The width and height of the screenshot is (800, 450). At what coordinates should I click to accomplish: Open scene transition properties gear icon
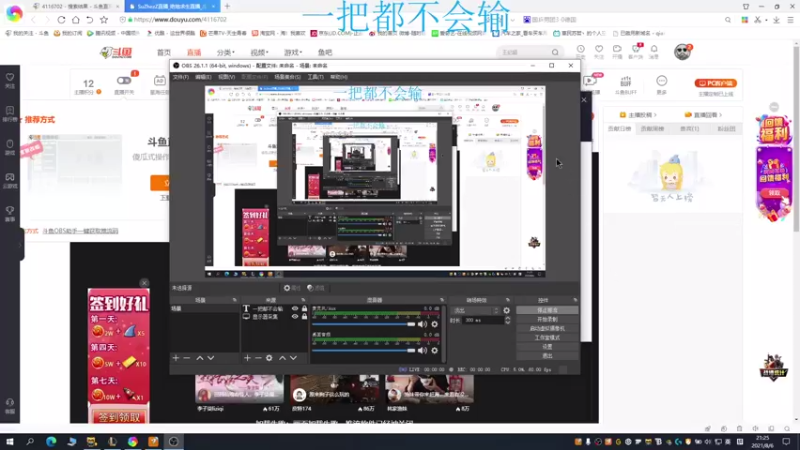click(x=507, y=310)
